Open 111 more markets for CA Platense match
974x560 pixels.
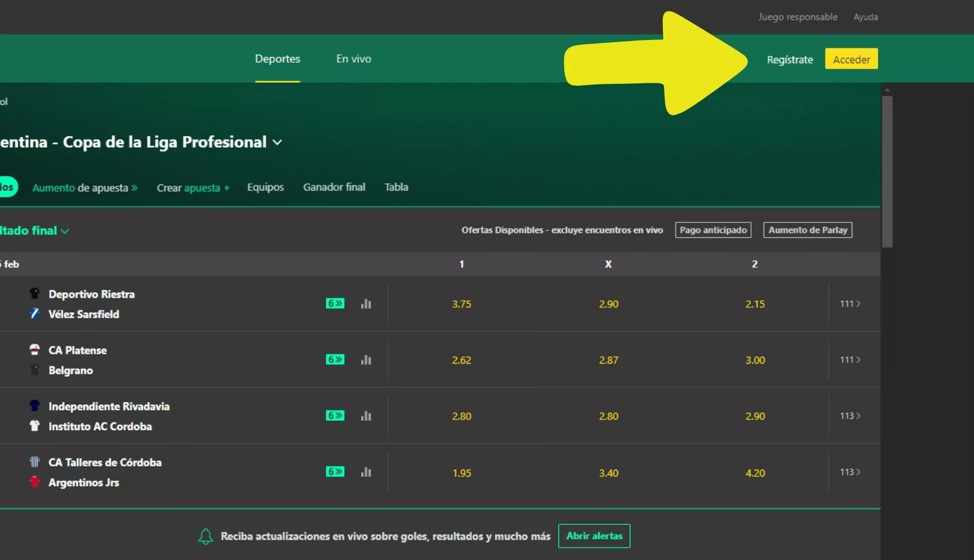(850, 360)
